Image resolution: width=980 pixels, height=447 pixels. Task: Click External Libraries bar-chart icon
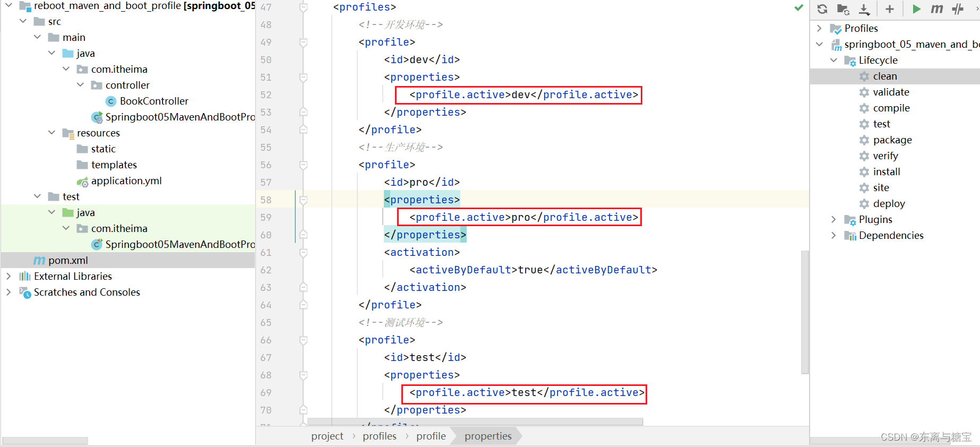[25, 276]
